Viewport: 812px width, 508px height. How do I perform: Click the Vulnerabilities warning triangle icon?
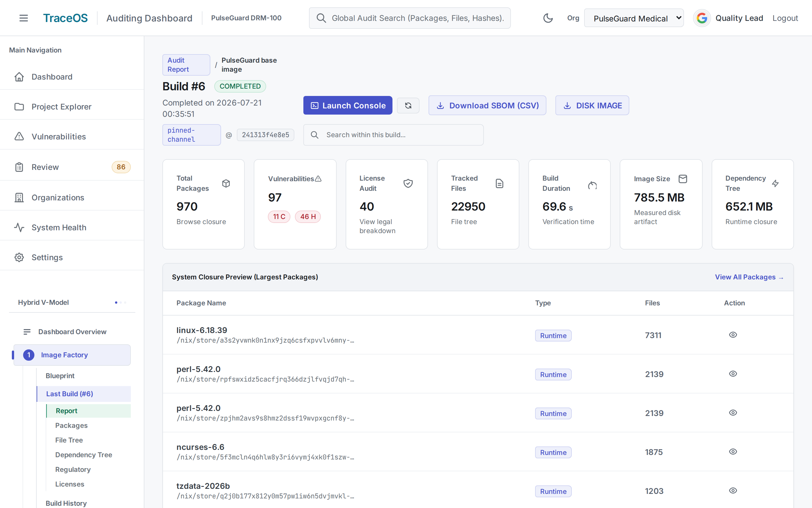click(x=19, y=136)
